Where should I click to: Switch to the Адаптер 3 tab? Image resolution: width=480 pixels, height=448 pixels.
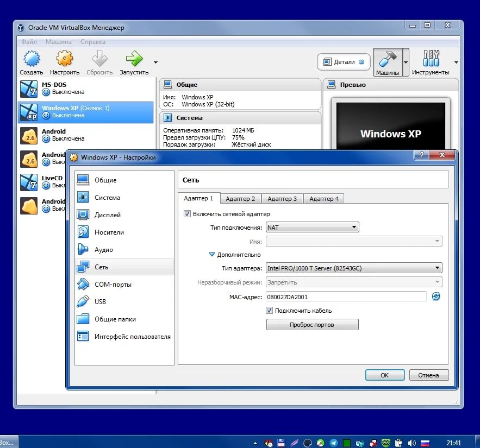coord(282,199)
